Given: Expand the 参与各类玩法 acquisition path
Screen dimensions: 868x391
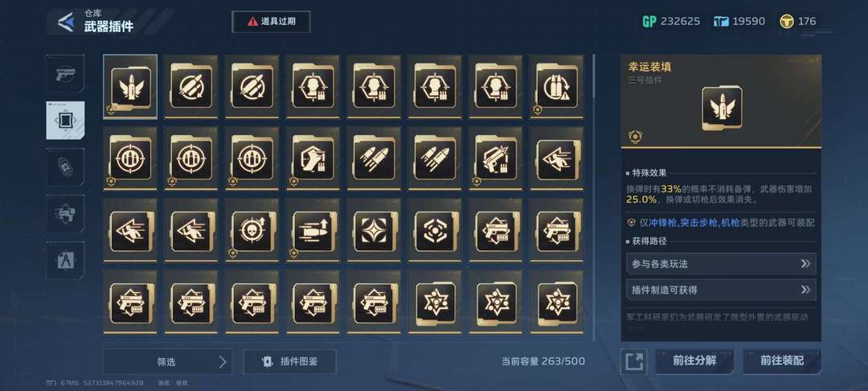Looking at the screenshot, I should pos(721,264).
